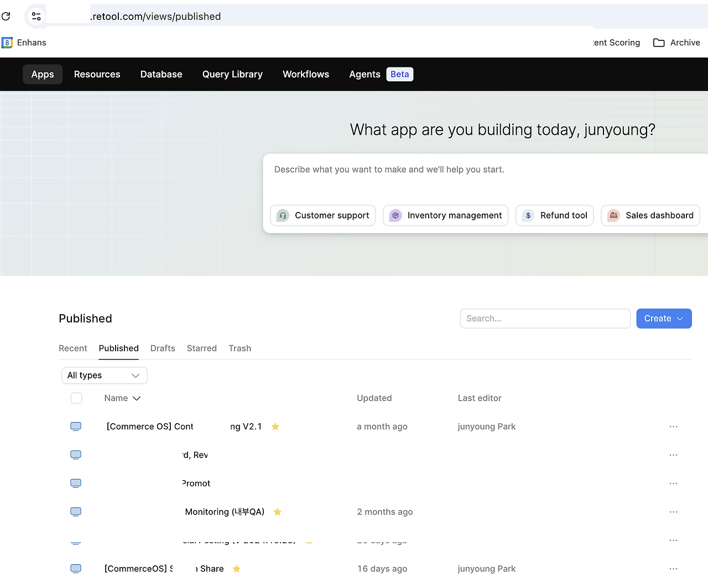This screenshot has width=708, height=588.
Task: Unstar the CommerceOS Share app
Action: [x=237, y=569]
